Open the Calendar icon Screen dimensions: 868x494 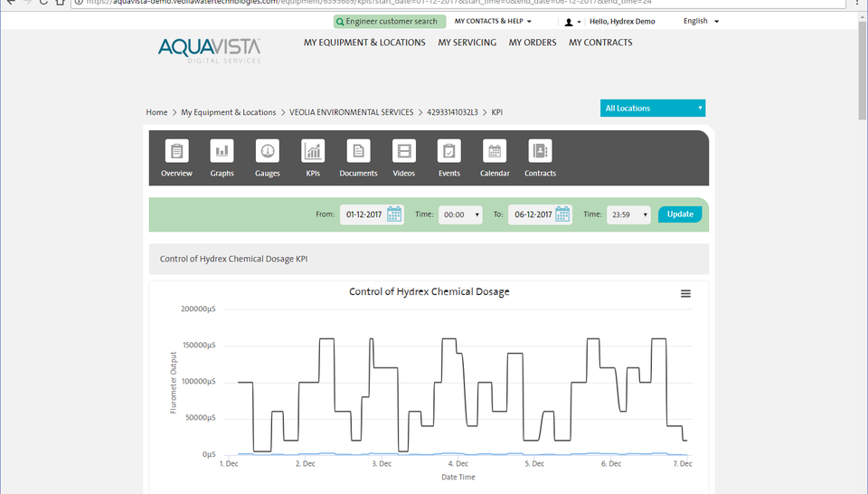click(x=495, y=150)
